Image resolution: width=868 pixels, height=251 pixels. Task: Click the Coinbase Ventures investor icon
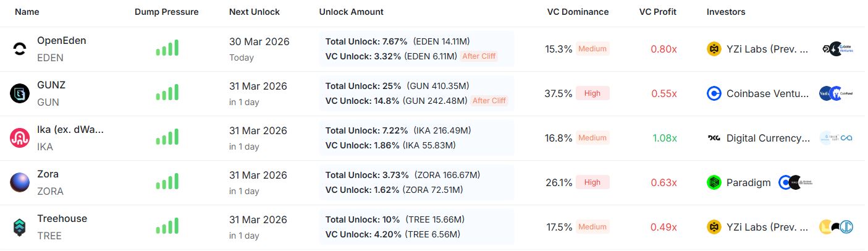coord(714,93)
